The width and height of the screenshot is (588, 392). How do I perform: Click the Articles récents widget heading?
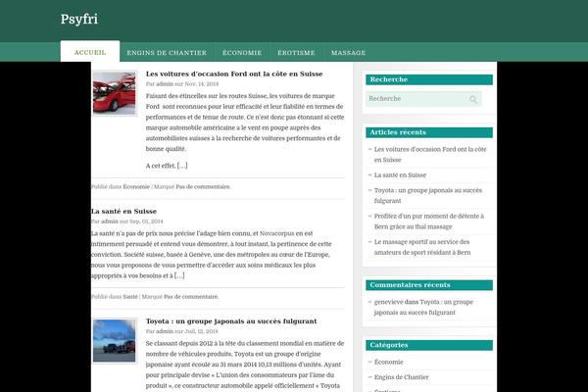[x=429, y=132]
